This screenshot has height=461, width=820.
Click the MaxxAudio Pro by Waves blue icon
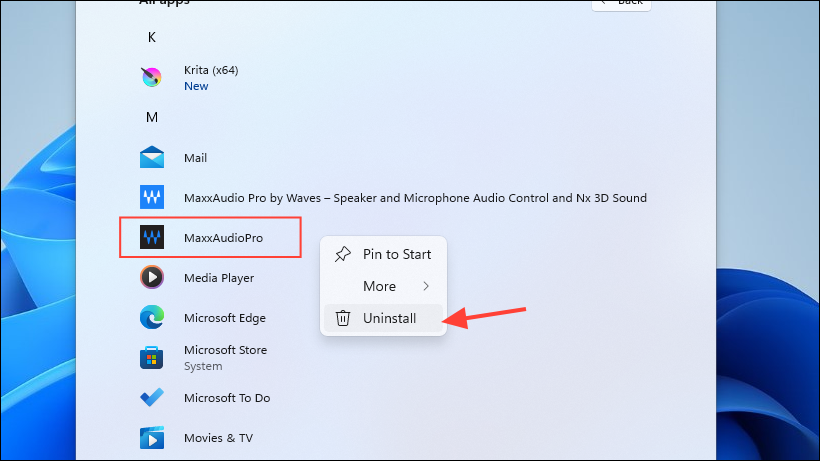[x=152, y=197]
